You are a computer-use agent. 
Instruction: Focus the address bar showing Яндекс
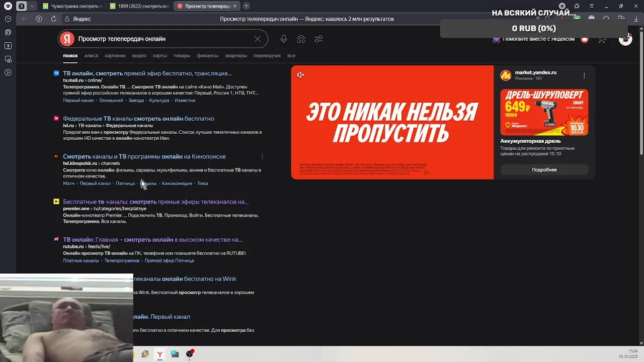click(x=82, y=19)
